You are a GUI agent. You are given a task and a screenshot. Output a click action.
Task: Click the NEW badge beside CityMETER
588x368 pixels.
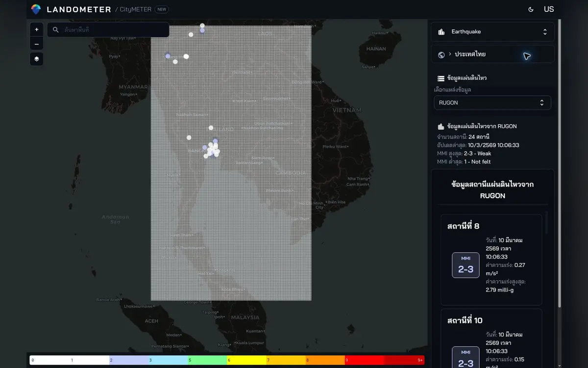coord(161,9)
